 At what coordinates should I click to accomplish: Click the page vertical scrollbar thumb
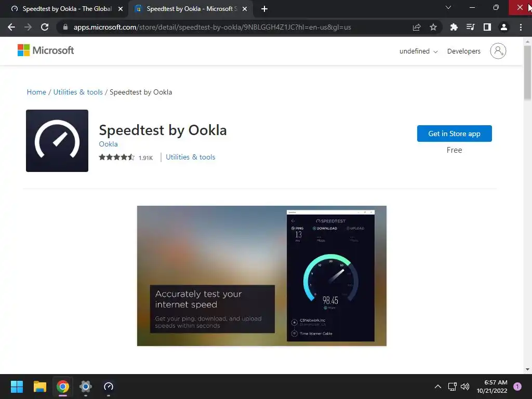pyautogui.click(x=527, y=72)
